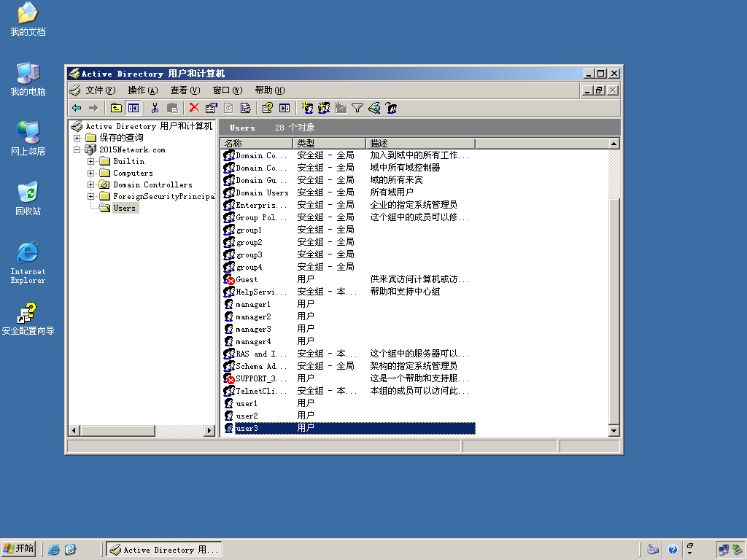Select the Builtin folder in tree
The width and height of the screenshot is (747, 560).
point(128,161)
